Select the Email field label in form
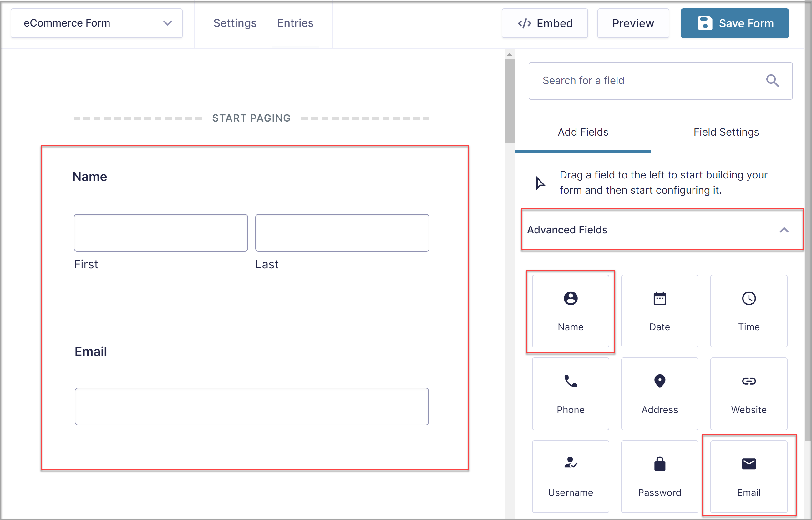 click(x=91, y=352)
